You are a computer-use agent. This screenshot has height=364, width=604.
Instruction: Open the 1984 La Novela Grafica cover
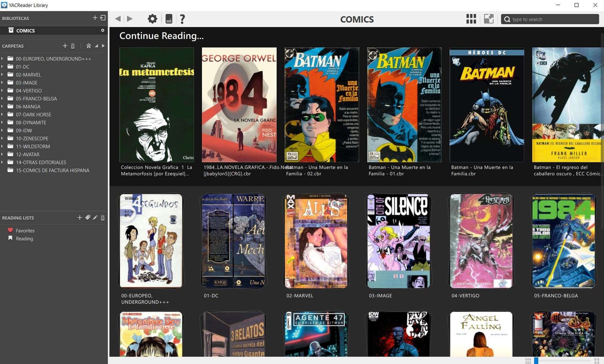239,104
